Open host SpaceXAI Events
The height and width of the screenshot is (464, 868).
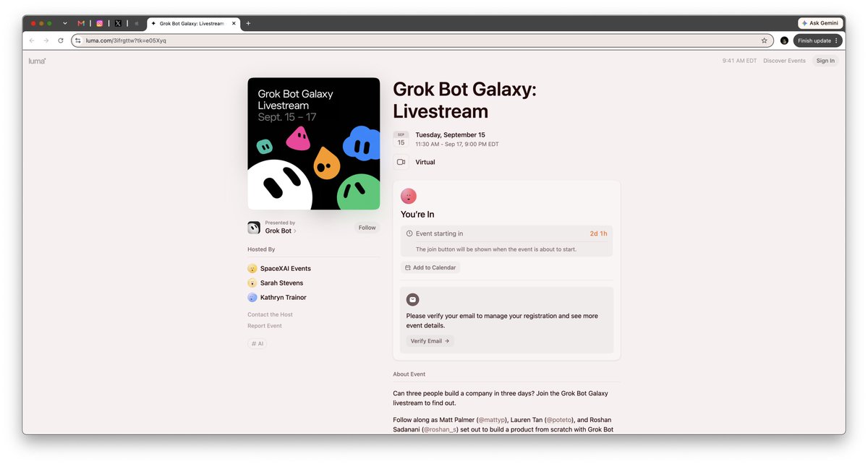click(x=286, y=268)
